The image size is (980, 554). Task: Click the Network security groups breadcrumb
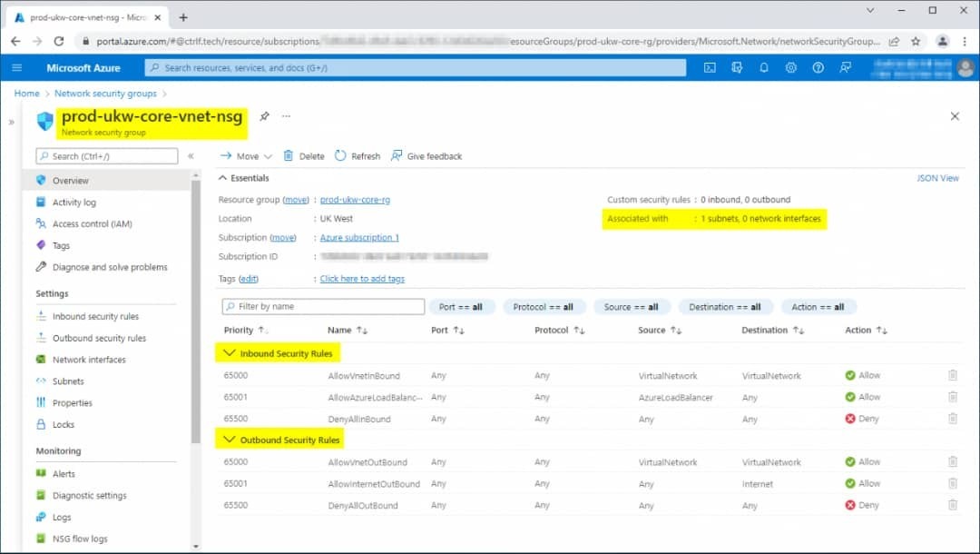point(105,94)
